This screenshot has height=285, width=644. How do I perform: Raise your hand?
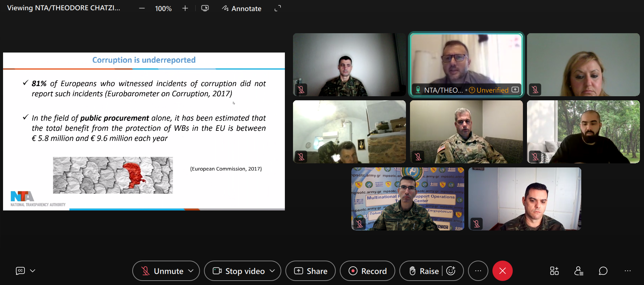click(x=424, y=271)
